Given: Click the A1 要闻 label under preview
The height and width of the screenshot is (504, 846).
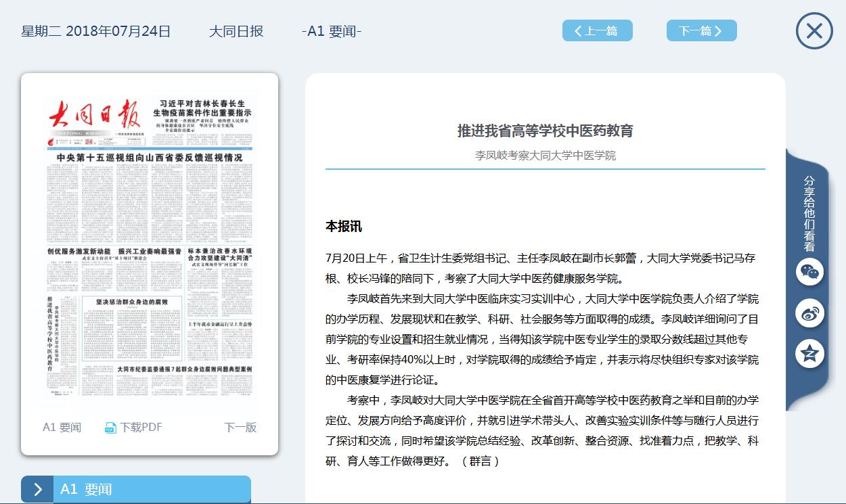Looking at the screenshot, I should [62, 428].
